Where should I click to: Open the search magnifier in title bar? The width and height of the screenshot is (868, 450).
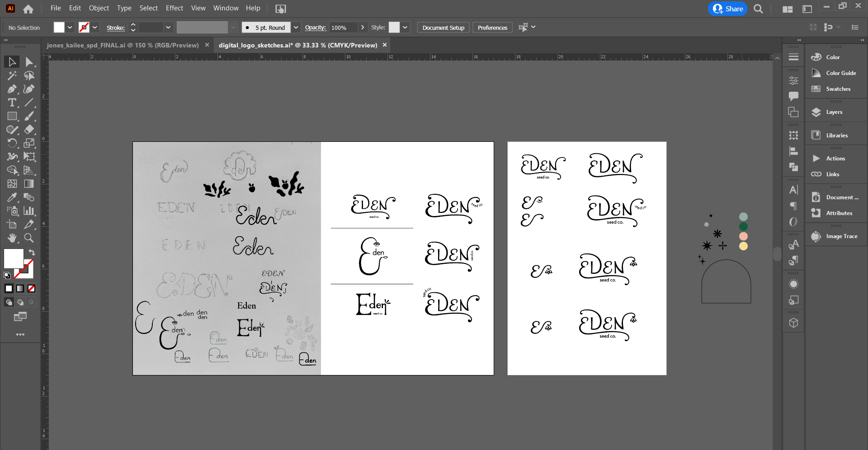pos(758,9)
